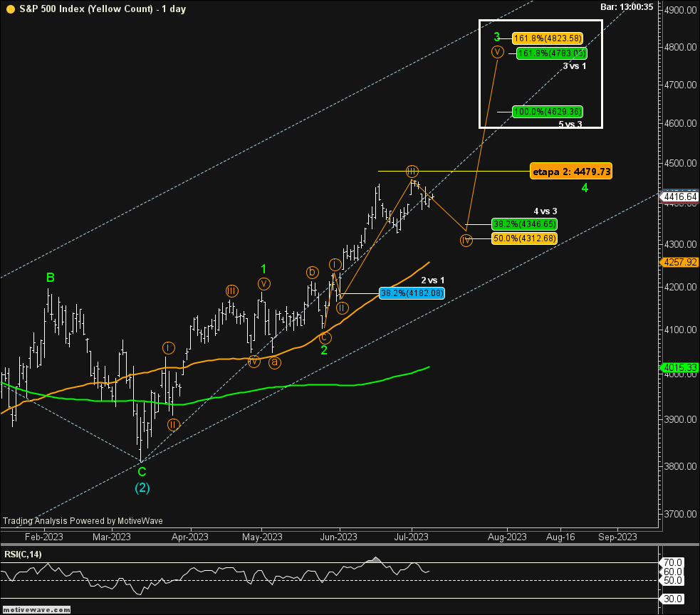Image resolution: width=700 pixels, height=615 pixels.
Task: Click the 3700.00 price axis label
Action: point(680,514)
